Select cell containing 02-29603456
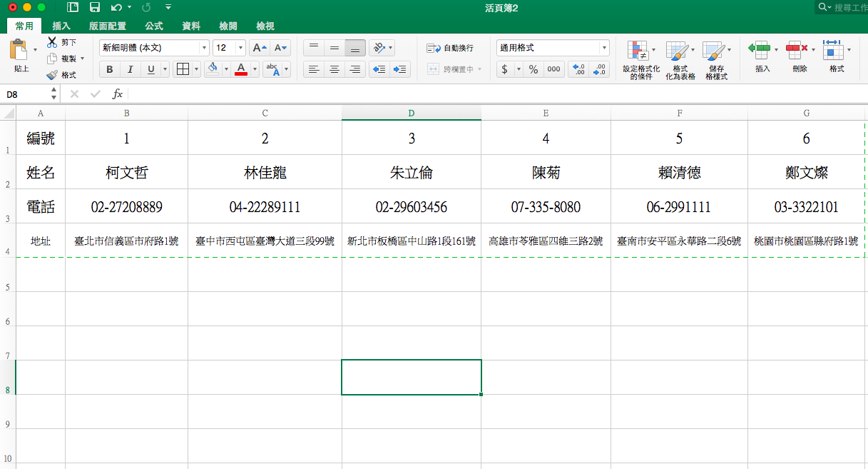The width and height of the screenshot is (868, 469). [412, 207]
